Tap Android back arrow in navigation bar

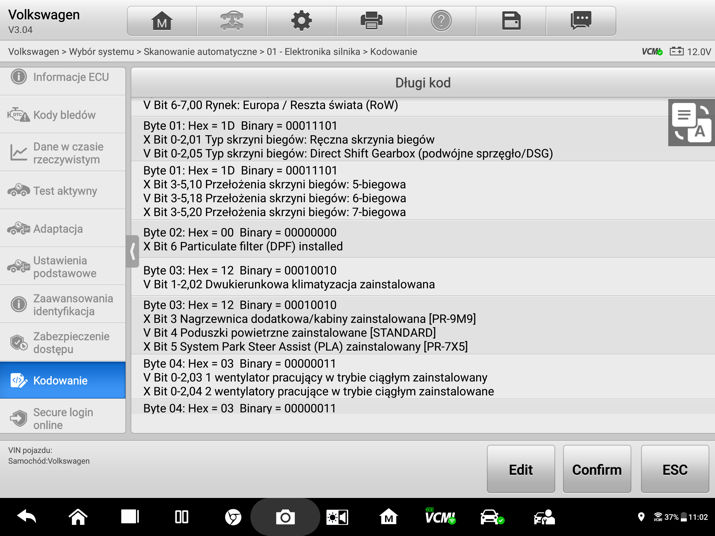tap(26, 517)
